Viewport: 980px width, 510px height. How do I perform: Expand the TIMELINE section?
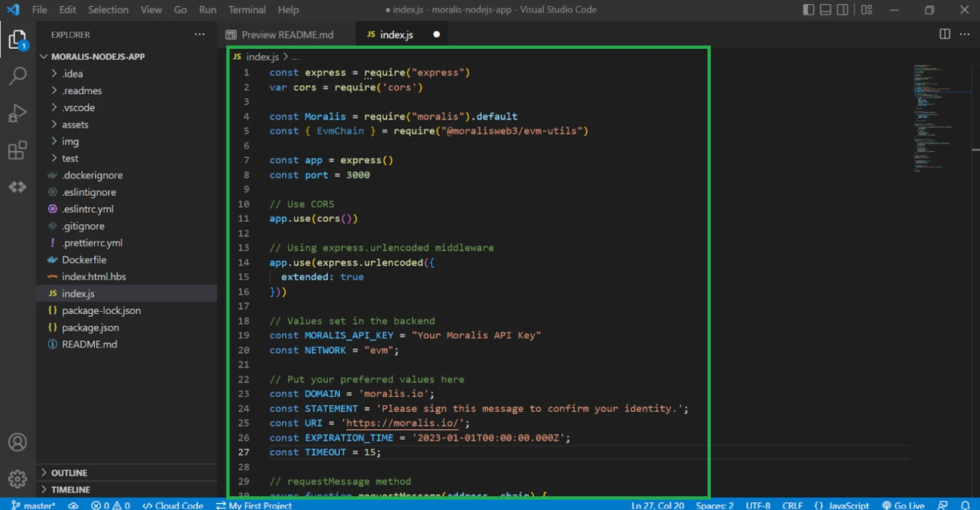pos(70,490)
